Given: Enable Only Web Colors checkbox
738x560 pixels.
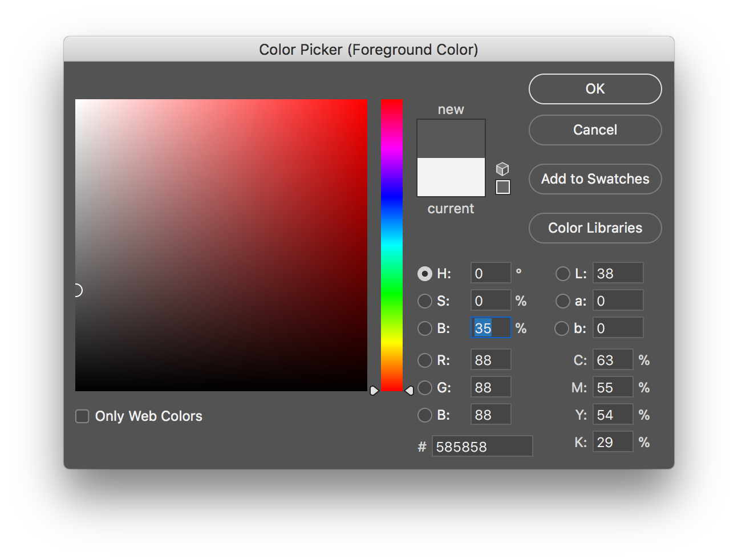Looking at the screenshot, I should pos(82,416).
